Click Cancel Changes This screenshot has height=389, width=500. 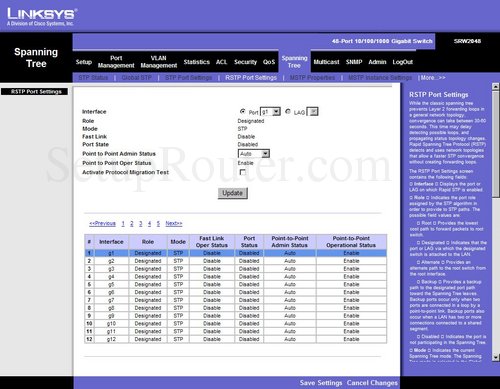click(x=372, y=383)
